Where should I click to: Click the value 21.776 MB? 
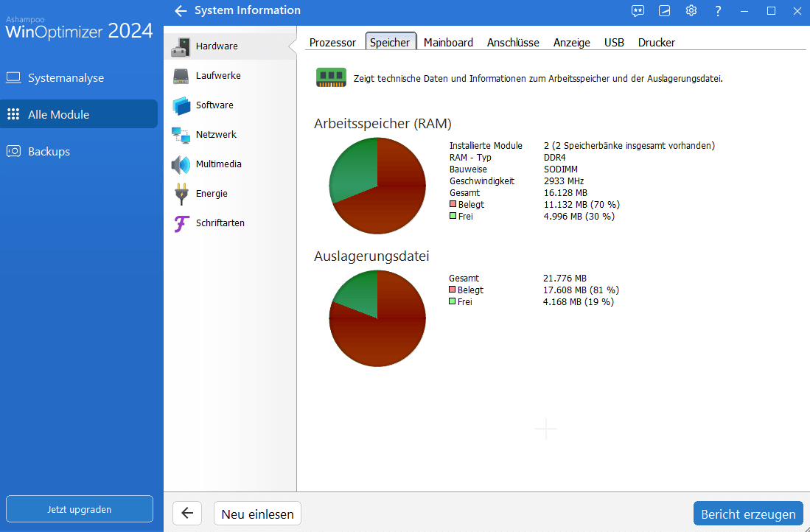[x=565, y=279]
